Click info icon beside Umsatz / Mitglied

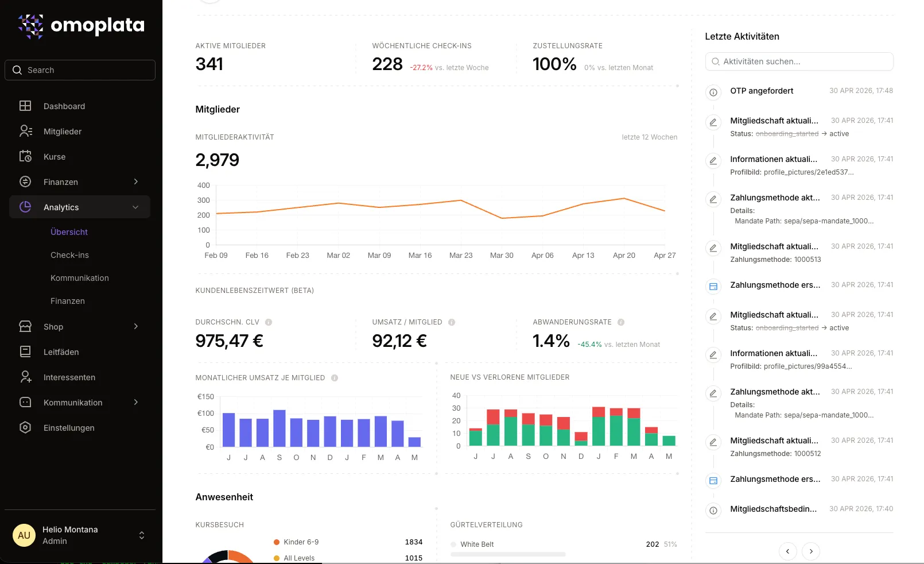click(452, 322)
